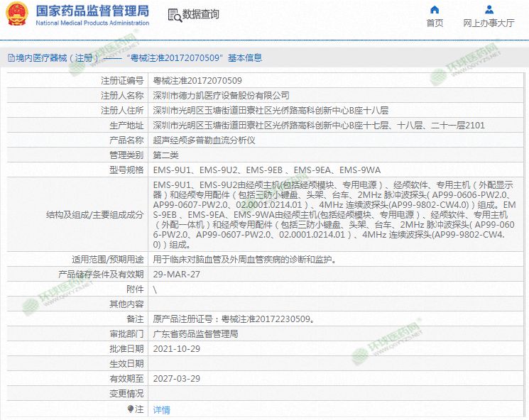
Task: Click the lightbulb icon beside 注
Action: 130,409
